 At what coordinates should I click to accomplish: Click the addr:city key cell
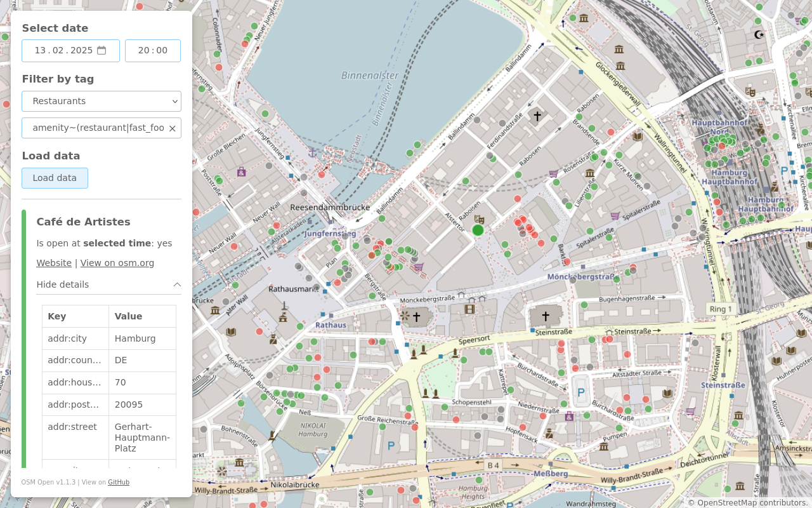75,338
